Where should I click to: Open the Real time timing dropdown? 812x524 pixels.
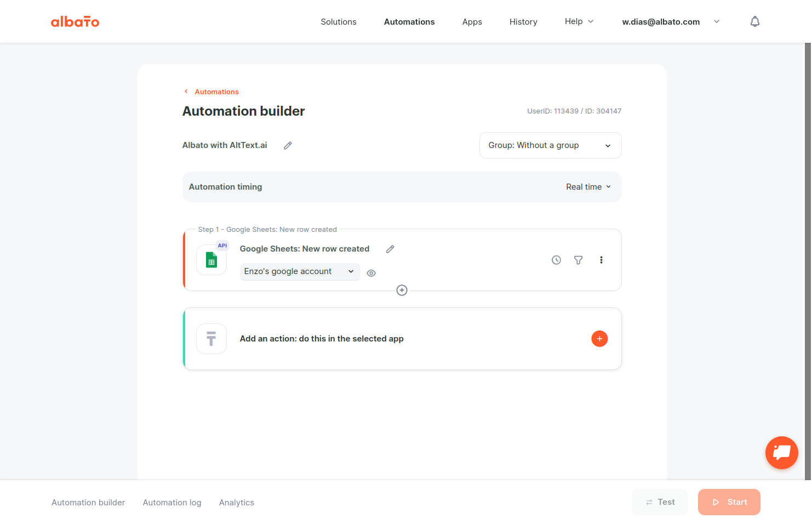click(588, 187)
